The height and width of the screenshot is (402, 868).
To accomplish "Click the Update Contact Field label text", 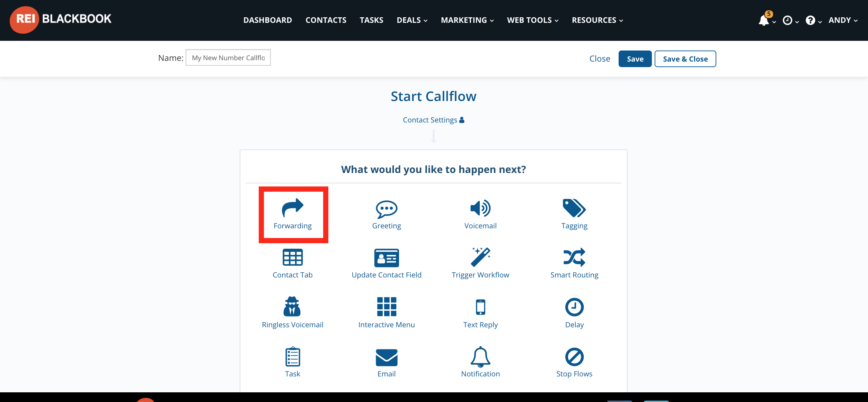I will pos(387,275).
